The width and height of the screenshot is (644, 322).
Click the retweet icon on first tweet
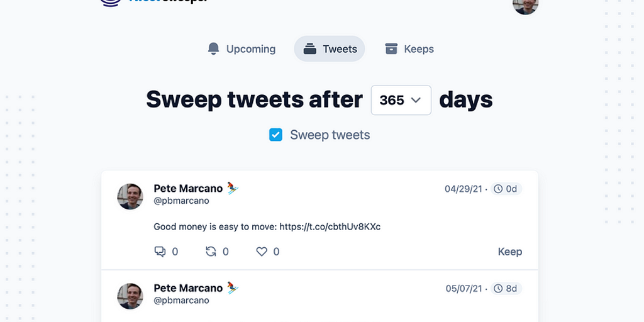211,252
